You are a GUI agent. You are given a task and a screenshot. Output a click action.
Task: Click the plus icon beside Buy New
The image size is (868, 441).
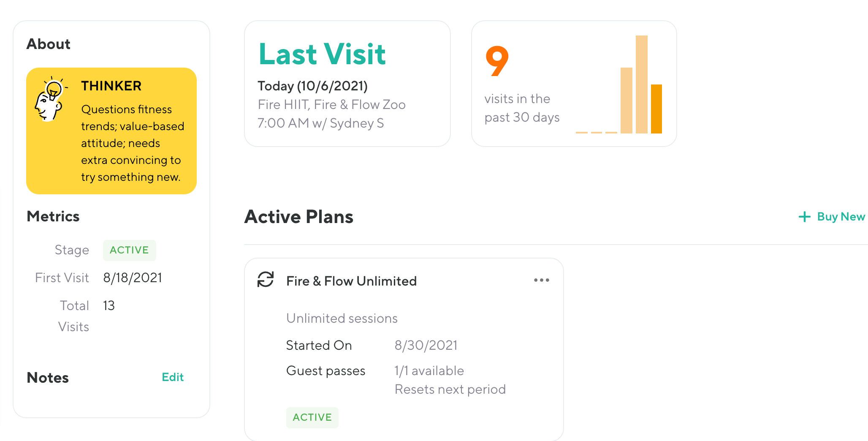coord(805,217)
